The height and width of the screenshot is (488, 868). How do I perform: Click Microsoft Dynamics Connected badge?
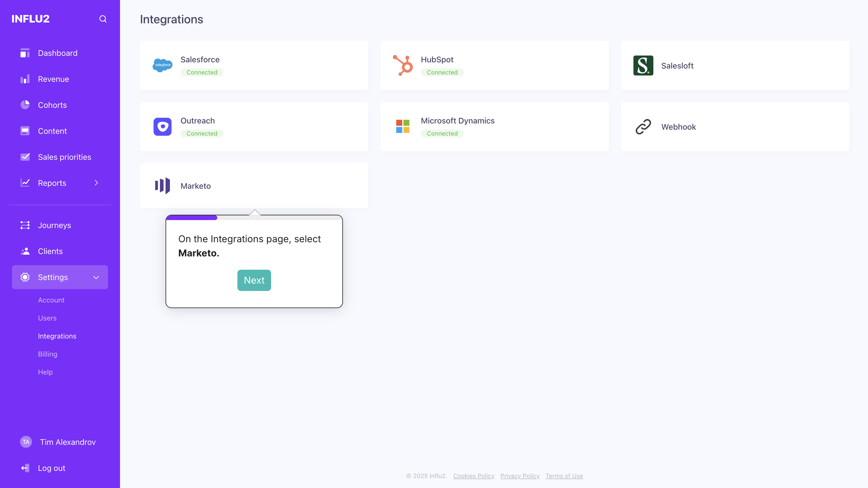(x=442, y=134)
